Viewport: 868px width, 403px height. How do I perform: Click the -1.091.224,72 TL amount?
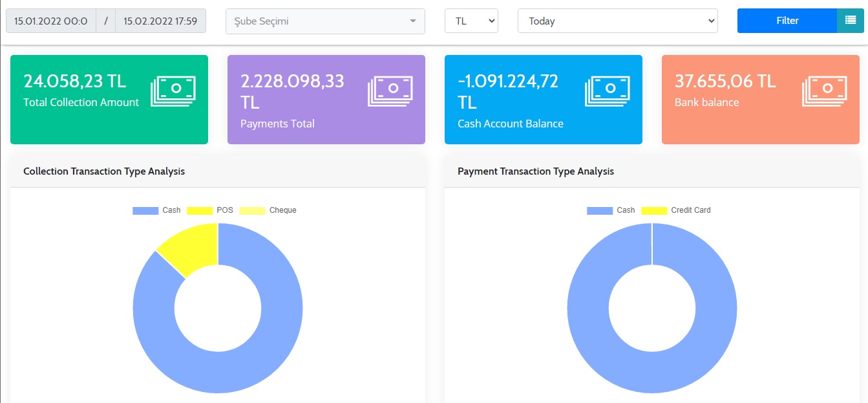508,91
